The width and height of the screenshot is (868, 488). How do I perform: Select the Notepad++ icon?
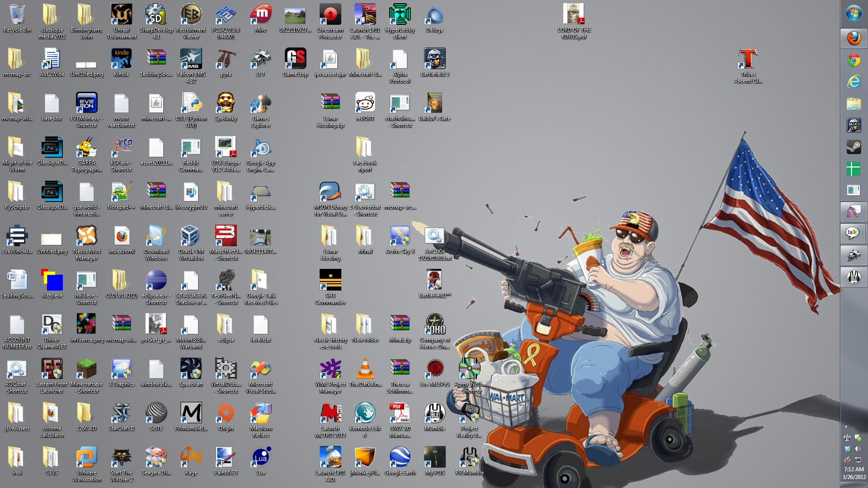pyautogui.click(x=121, y=196)
